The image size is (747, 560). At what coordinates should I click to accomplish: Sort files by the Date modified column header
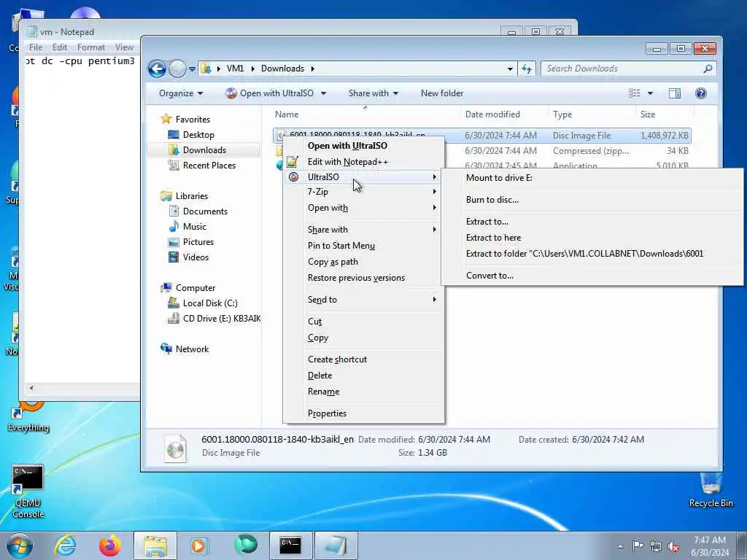(504, 114)
